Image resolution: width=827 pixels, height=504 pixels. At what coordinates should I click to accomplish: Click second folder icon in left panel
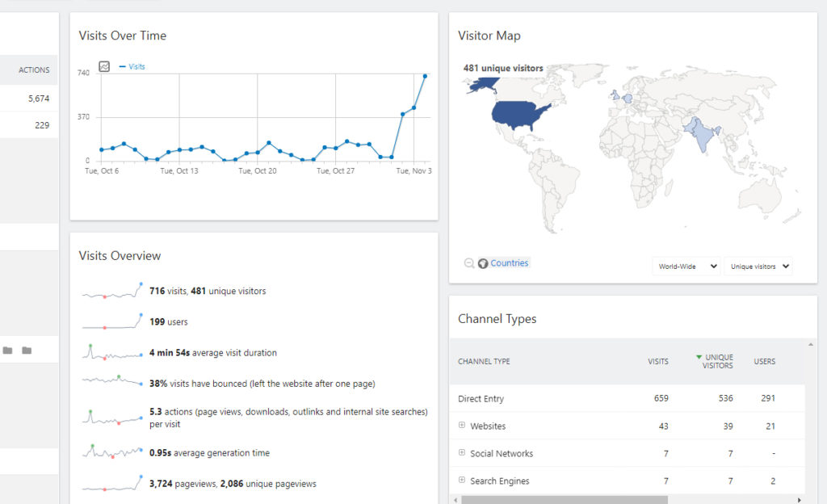click(27, 351)
